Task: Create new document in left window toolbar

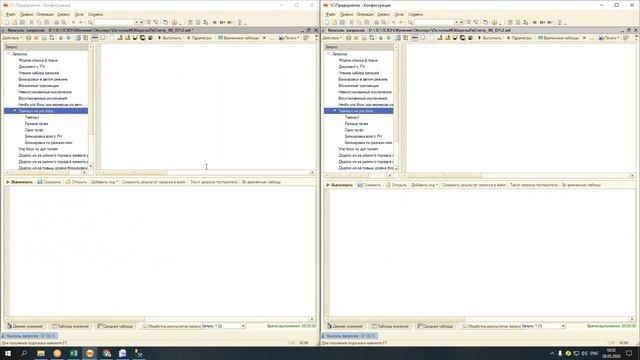Action: click(x=7, y=22)
